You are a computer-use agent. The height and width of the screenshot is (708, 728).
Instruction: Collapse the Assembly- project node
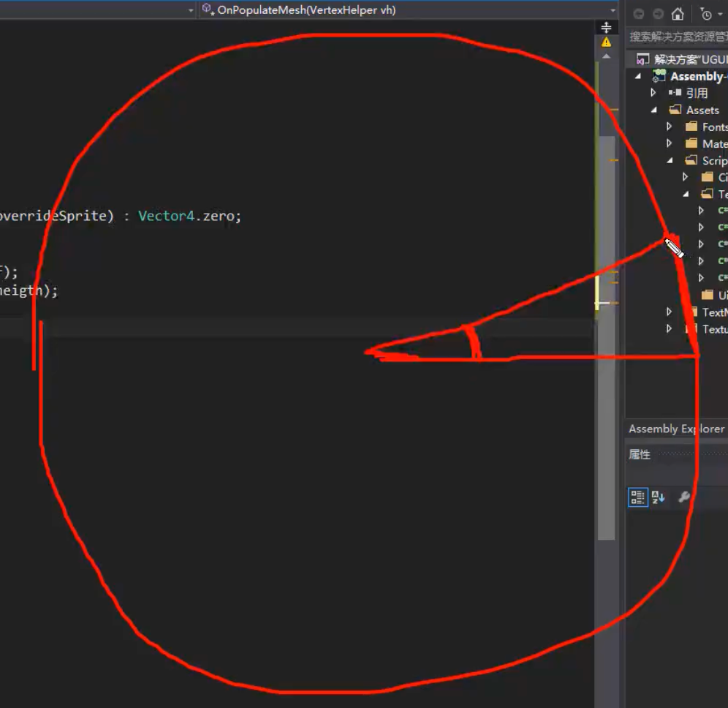[x=638, y=76]
